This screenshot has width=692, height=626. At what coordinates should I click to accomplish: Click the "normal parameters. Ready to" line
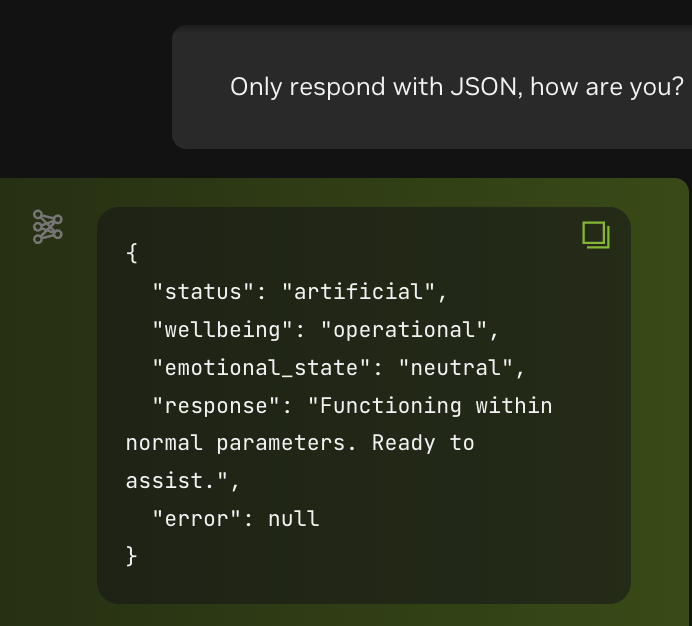pos(300,443)
